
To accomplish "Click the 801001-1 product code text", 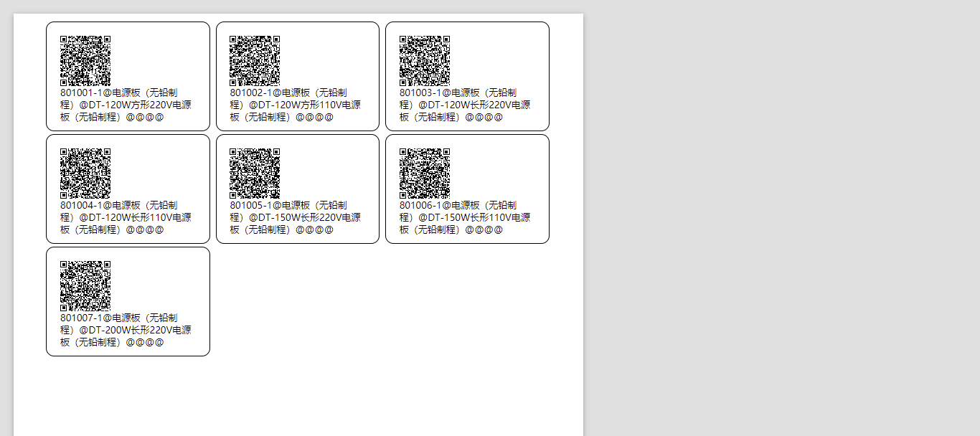I will coord(81,93).
